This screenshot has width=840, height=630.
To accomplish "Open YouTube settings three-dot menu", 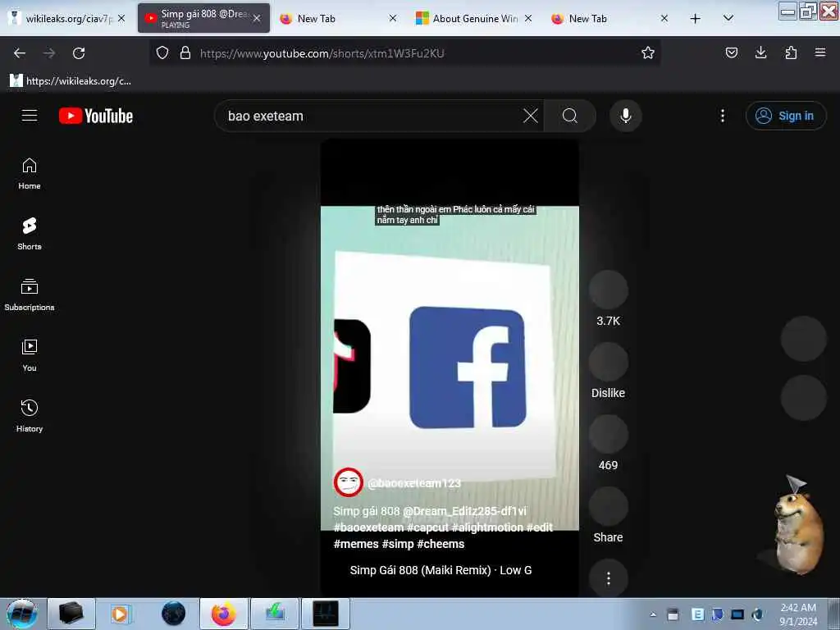I will 722,116.
